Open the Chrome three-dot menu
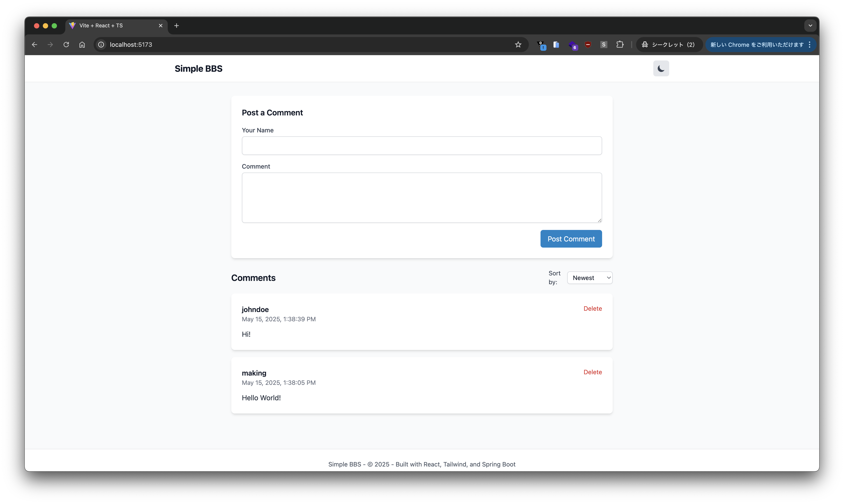The width and height of the screenshot is (844, 504). tap(810, 45)
